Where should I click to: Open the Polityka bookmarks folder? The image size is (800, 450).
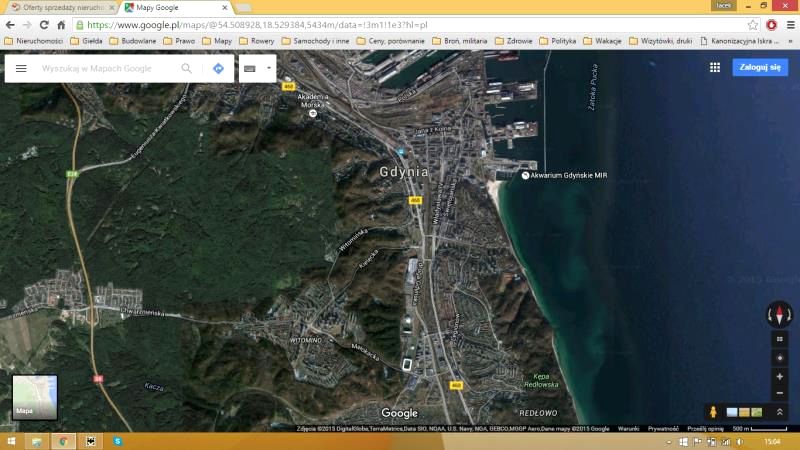click(x=558, y=41)
